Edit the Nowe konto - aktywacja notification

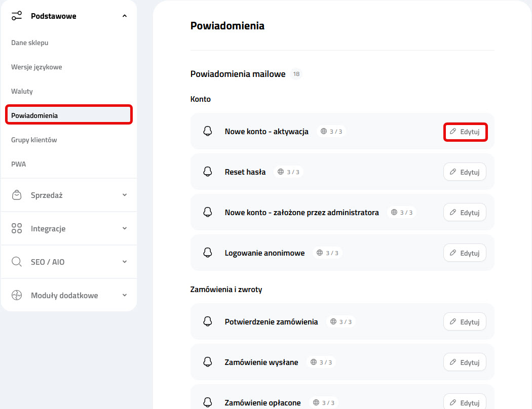(465, 131)
